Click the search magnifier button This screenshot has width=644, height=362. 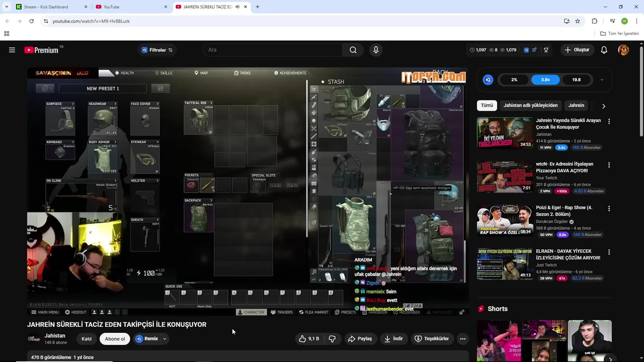(x=353, y=50)
